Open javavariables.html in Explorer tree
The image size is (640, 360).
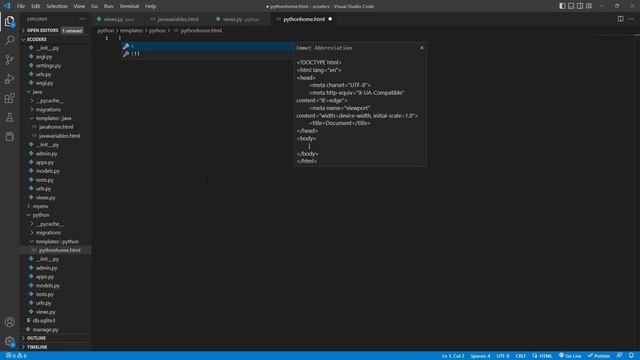(x=55, y=136)
